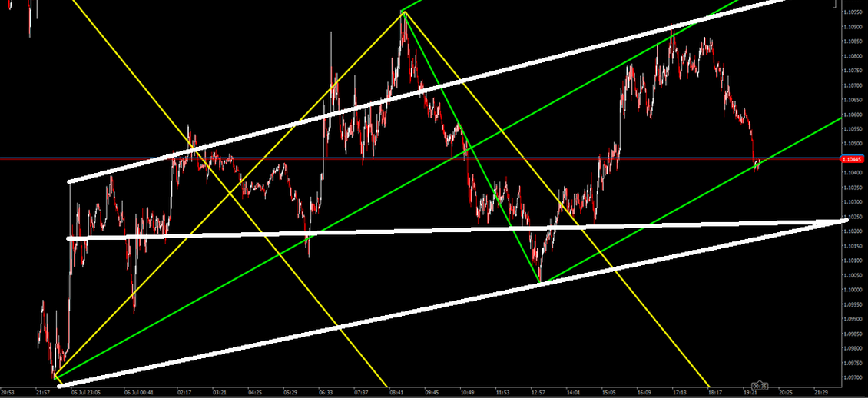Click price axis label 1.10000
The height and width of the screenshot is (402, 868).
(x=853, y=290)
